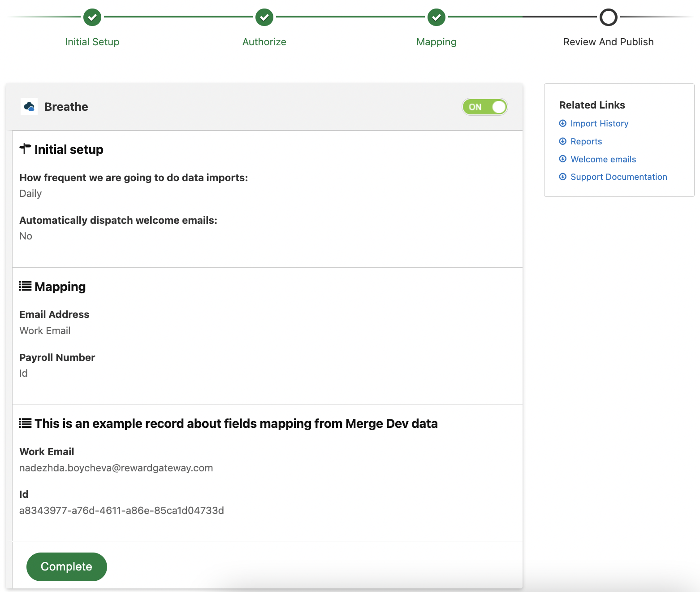The height and width of the screenshot is (592, 700).
Task: Click the arrow icon beside Import History
Action: click(563, 123)
